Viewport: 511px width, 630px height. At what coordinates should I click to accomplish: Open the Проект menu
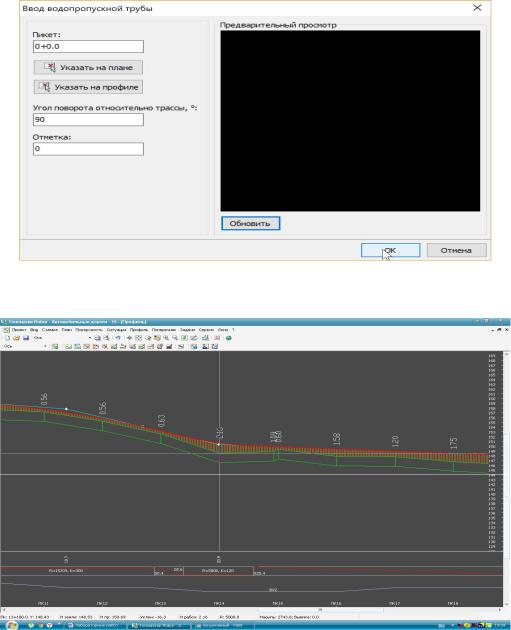pos(18,329)
